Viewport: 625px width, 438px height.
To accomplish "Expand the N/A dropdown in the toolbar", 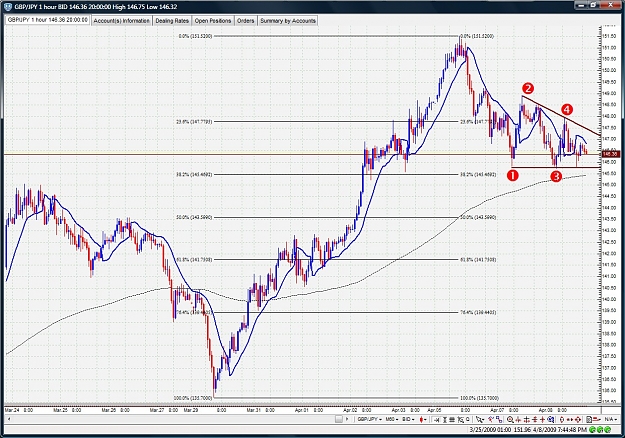I will pyautogui.click(x=611, y=419).
